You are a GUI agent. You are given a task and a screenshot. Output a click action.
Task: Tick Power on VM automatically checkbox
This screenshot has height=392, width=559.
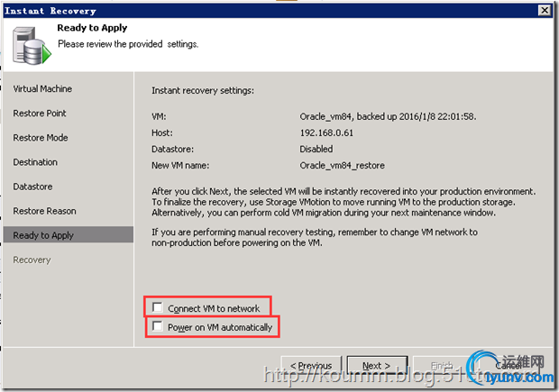157,326
